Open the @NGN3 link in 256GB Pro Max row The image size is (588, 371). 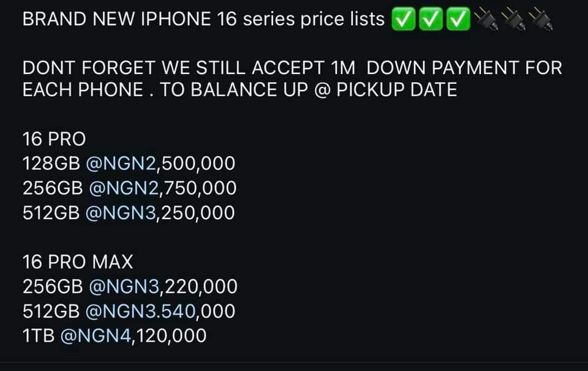tap(124, 287)
